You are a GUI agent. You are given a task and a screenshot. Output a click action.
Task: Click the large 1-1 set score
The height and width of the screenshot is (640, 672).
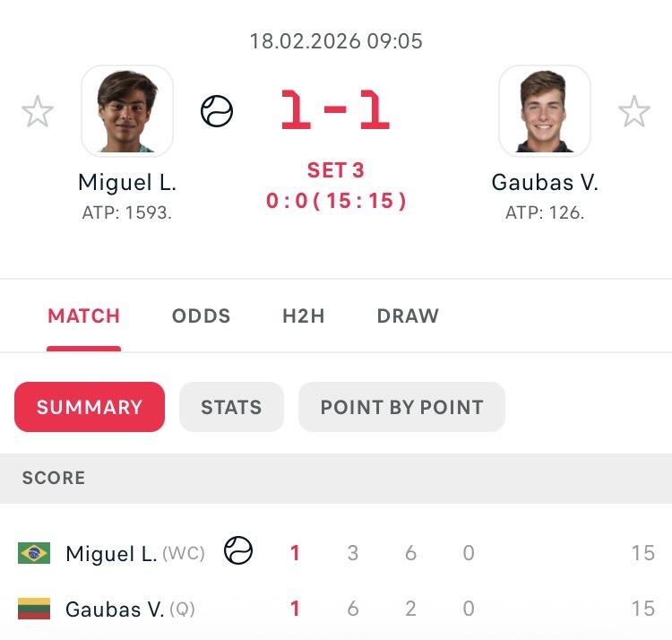coord(335,111)
